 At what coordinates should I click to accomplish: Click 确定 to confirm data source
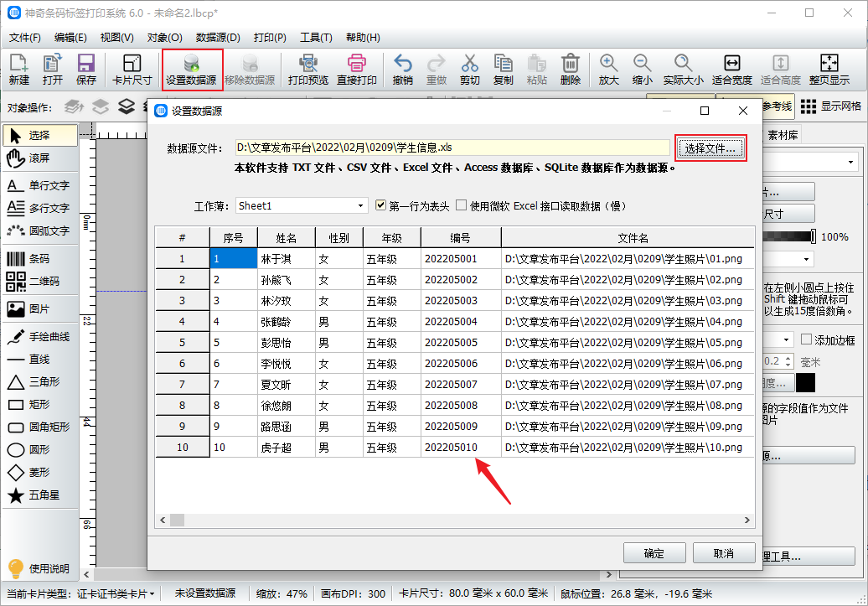pyautogui.click(x=654, y=553)
